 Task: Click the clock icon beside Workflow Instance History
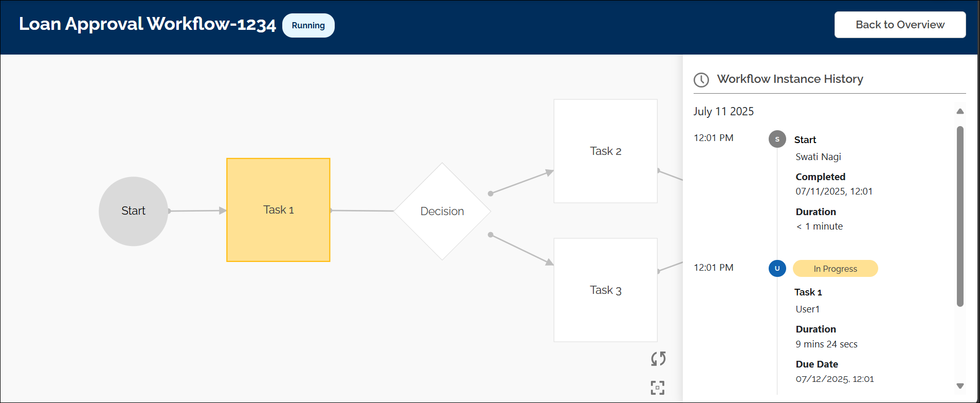click(x=701, y=80)
